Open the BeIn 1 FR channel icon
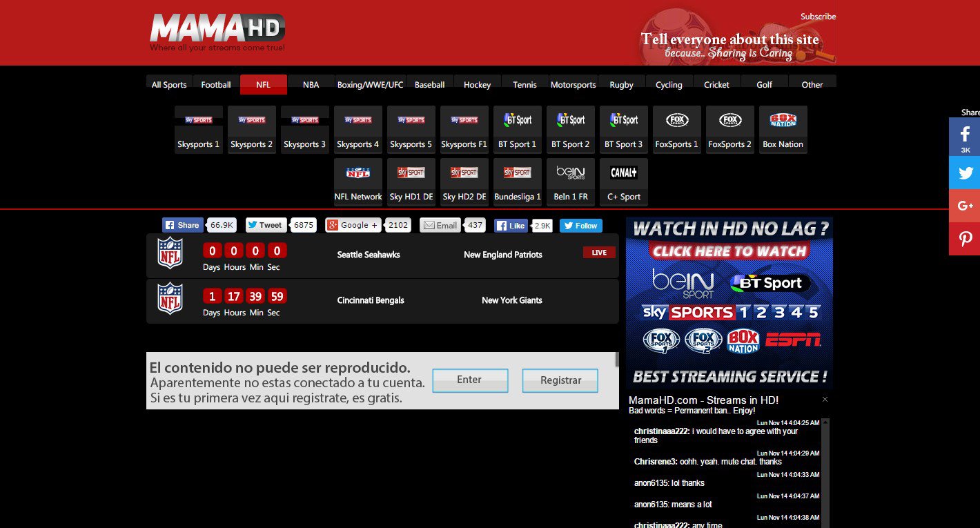 click(571, 182)
